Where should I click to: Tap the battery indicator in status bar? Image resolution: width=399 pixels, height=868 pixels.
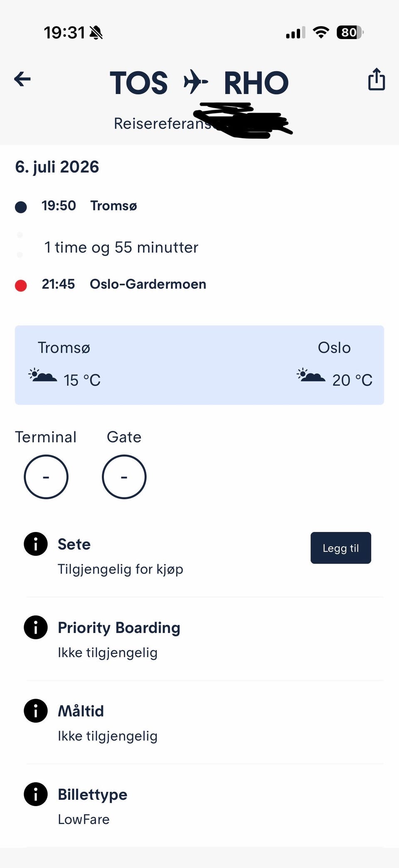click(350, 32)
